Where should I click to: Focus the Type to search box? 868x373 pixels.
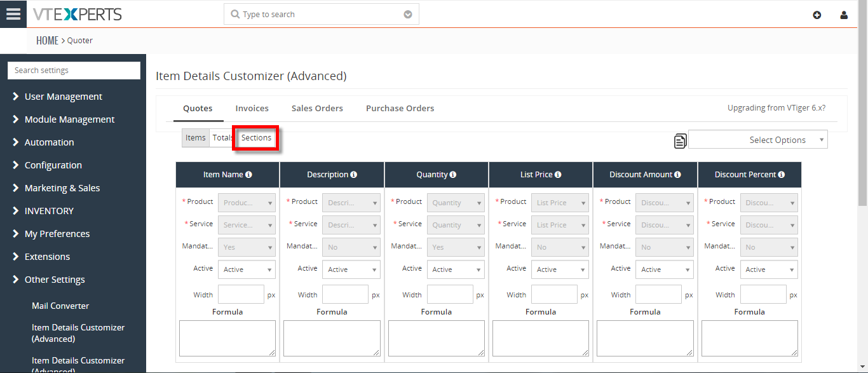click(x=321, y=14)
